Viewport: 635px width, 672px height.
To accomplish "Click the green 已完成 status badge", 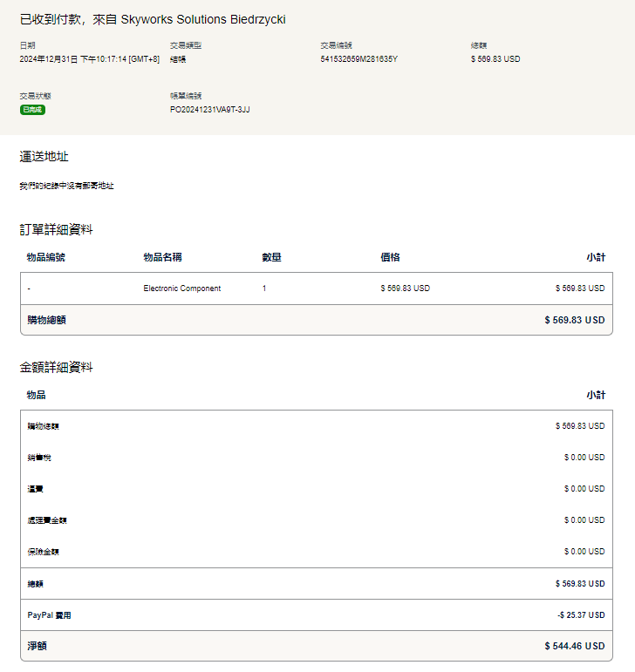I will click(x=32, y=110).
